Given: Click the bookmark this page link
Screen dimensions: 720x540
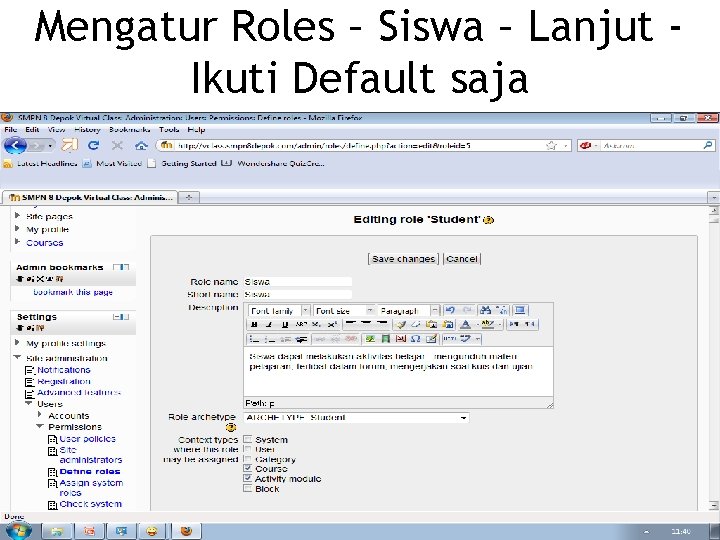Looking at the screenshot, I should click(73, 292).
